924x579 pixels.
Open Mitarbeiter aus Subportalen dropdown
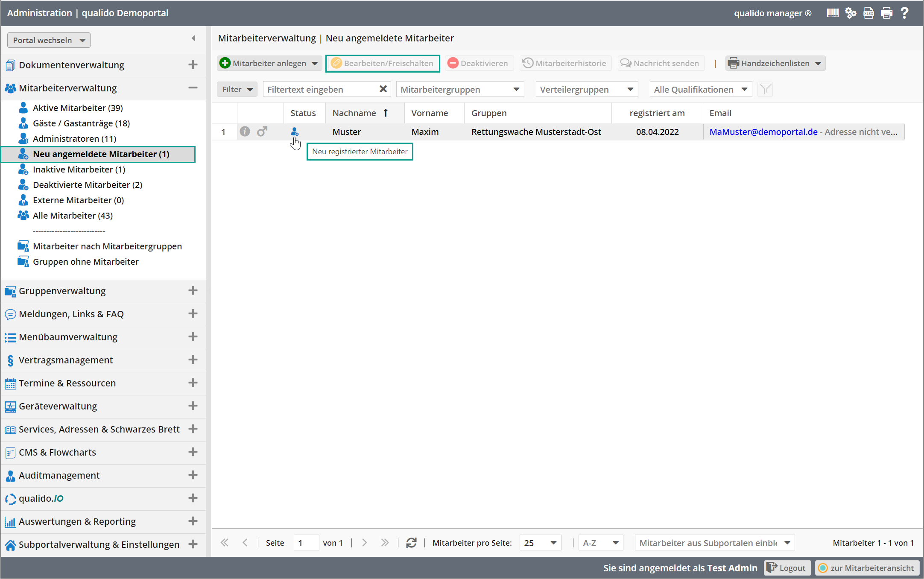point(715,543)
